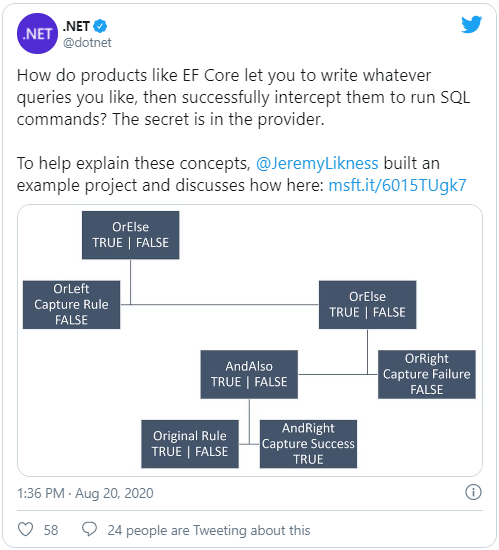This screenshot has width=499, height=550.
Task: Follow the msft.it/6015TUgk7 link
Action: coord(397,185)
